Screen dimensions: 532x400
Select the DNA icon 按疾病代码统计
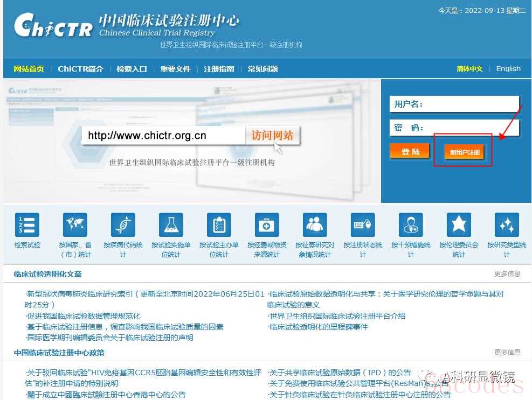click(x=123, y=224)
